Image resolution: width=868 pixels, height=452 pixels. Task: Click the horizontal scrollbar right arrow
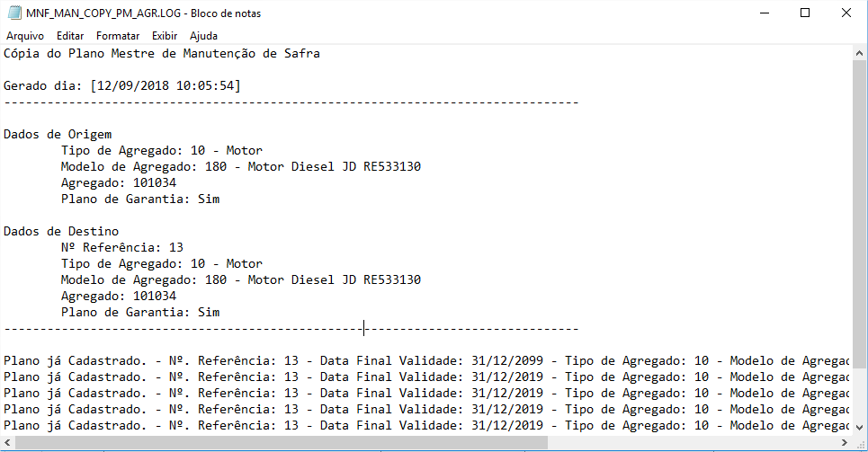coord(845,443)
